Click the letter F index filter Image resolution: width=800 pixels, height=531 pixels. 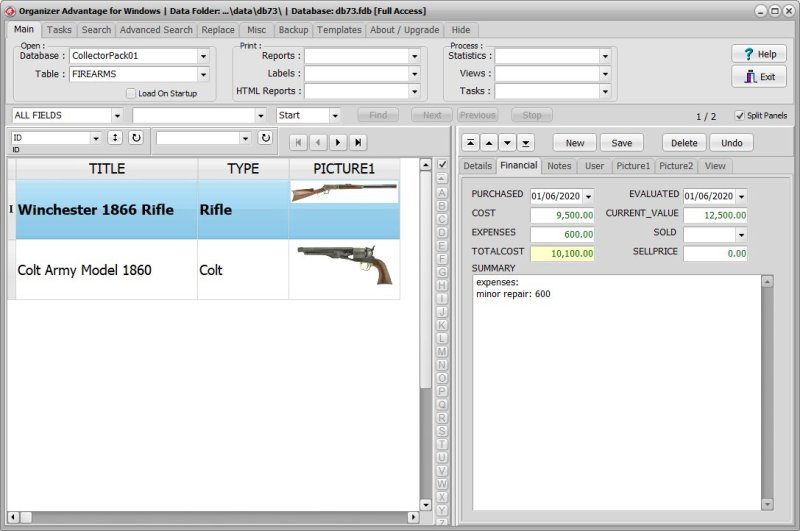pyautogui.click(x=442, y=259)
